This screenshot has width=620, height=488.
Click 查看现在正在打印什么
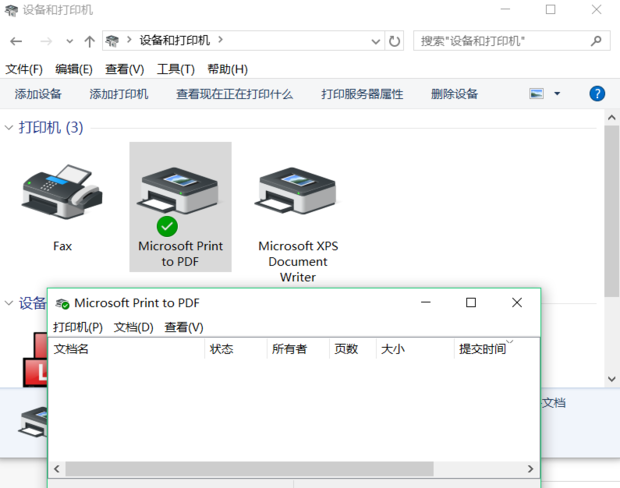[x=234, y=94]
